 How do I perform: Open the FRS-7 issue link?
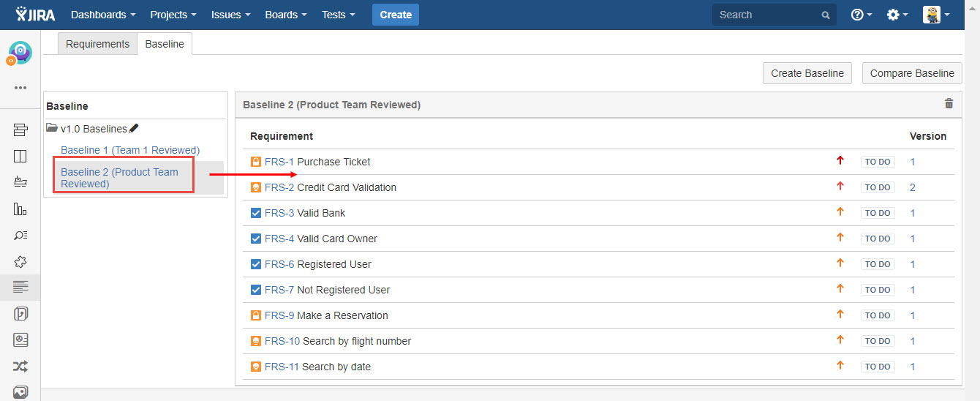pos(279,290)
